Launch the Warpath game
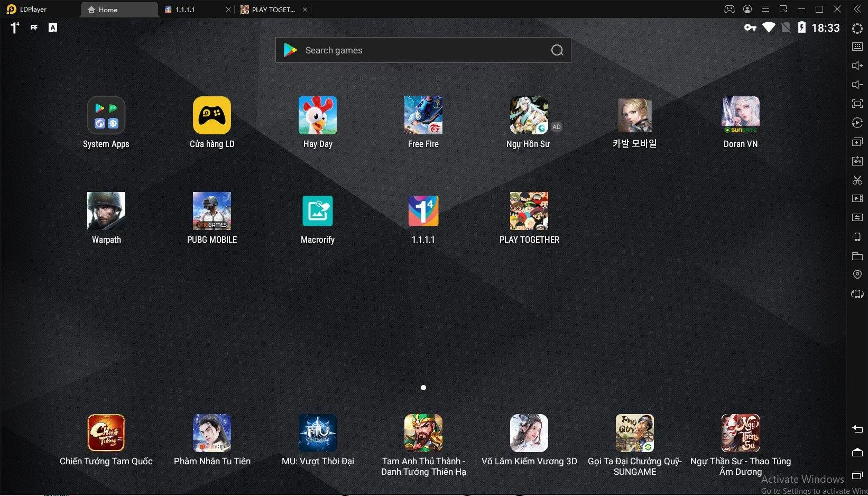The image size is (868, 496). pyautogui.click(x=106, y=212)
